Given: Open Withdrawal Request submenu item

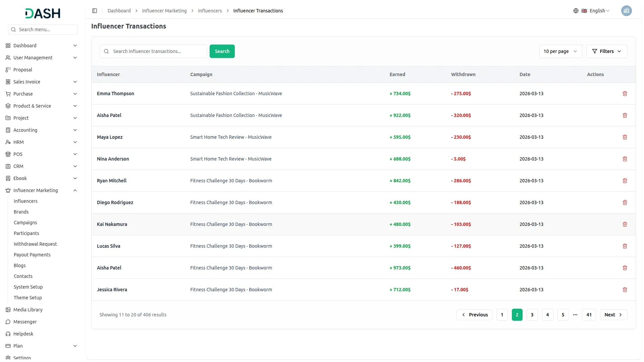Looking at the screenshot, I should tap(35, 244).
